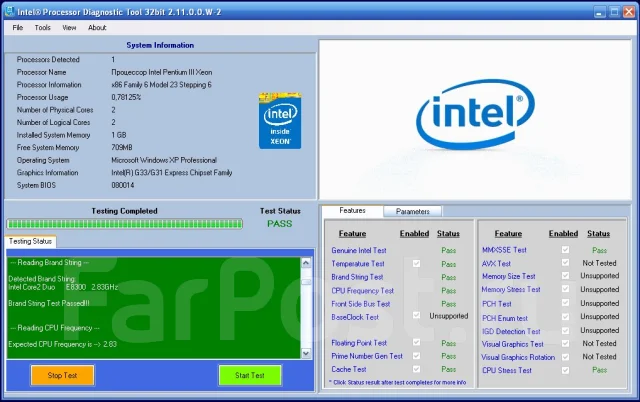This screenshot has width=640, height=402.
Task: Click the System Information heading
Action: 160,45
